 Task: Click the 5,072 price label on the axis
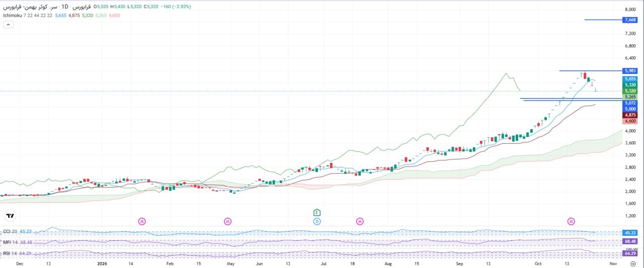point(630,103)
